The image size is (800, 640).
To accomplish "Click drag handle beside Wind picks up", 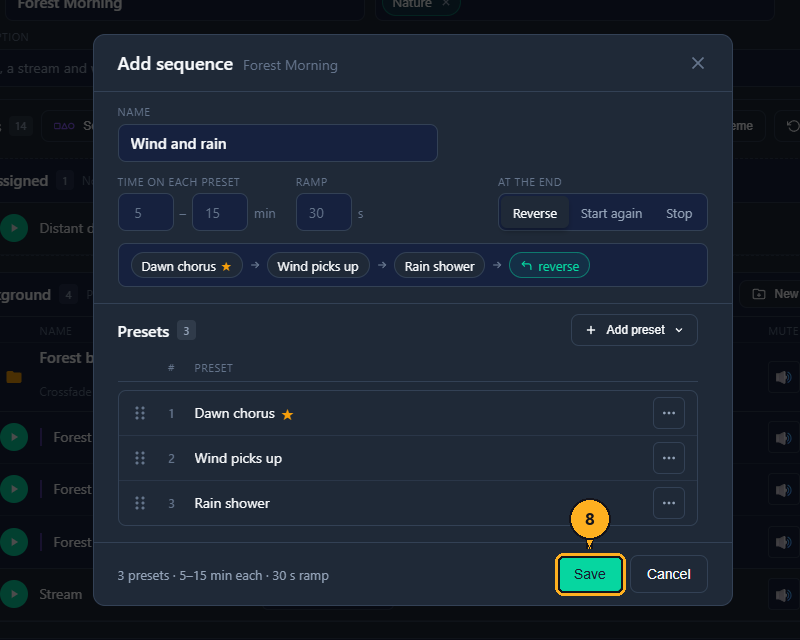I will [x=140, y=458].
